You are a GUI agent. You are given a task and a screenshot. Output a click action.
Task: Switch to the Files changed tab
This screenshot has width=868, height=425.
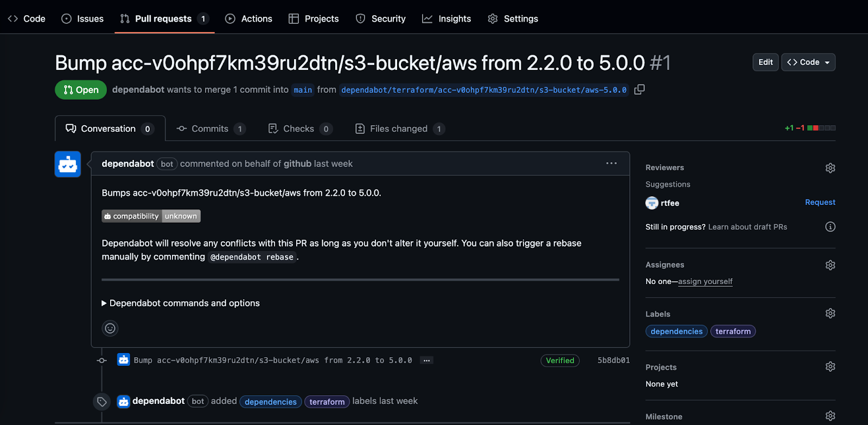400,128
